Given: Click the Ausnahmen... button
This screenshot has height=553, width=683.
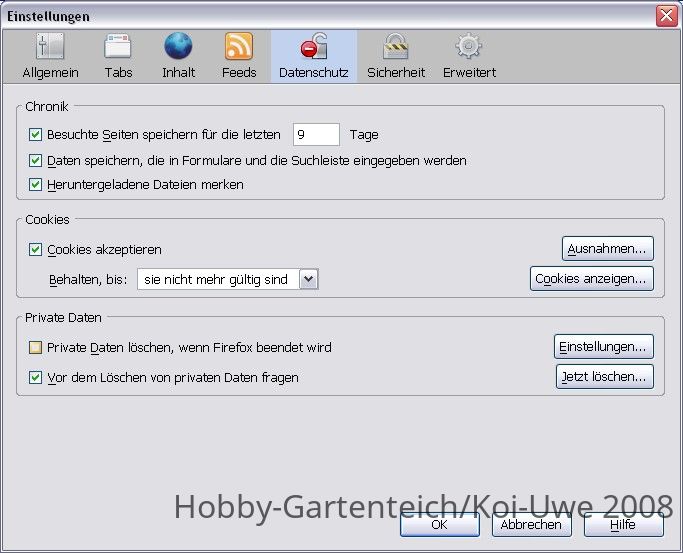Looking at the screenshot, I should [x=608, y=249].
